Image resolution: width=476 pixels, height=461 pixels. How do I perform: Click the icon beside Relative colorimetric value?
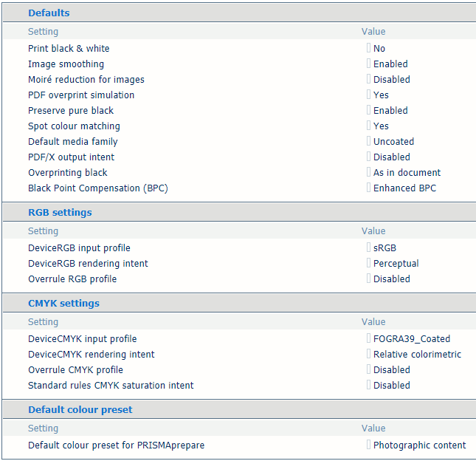[368, 353]
